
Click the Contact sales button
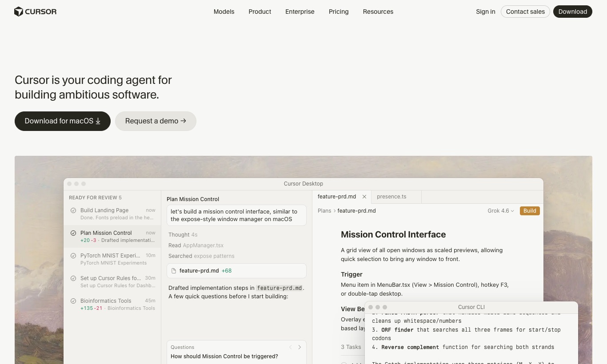point(525,12)
